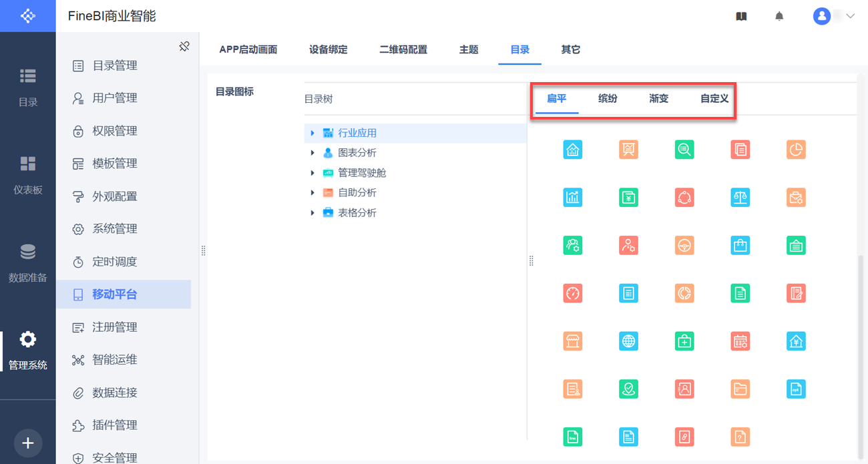Select the green medical kit icon
This screenshot has width=868, height=464.
tap(684, 341)
